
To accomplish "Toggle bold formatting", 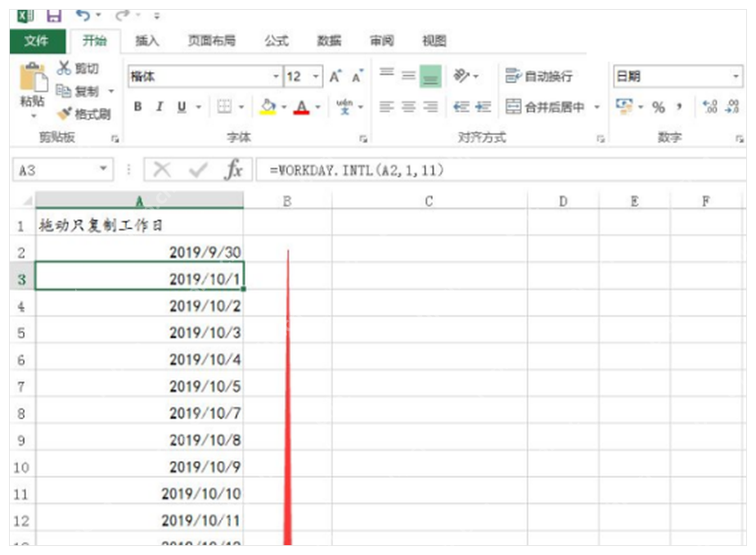I will 138,106.
